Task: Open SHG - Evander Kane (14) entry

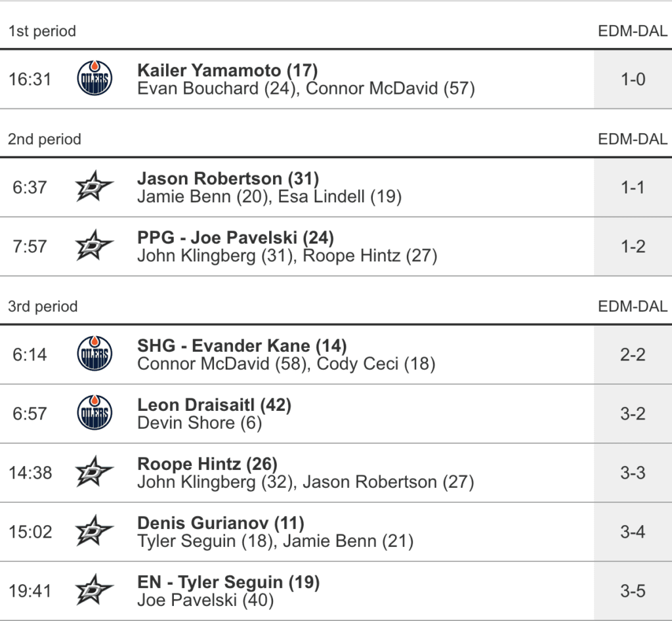Action: click(x=241, y=346)
